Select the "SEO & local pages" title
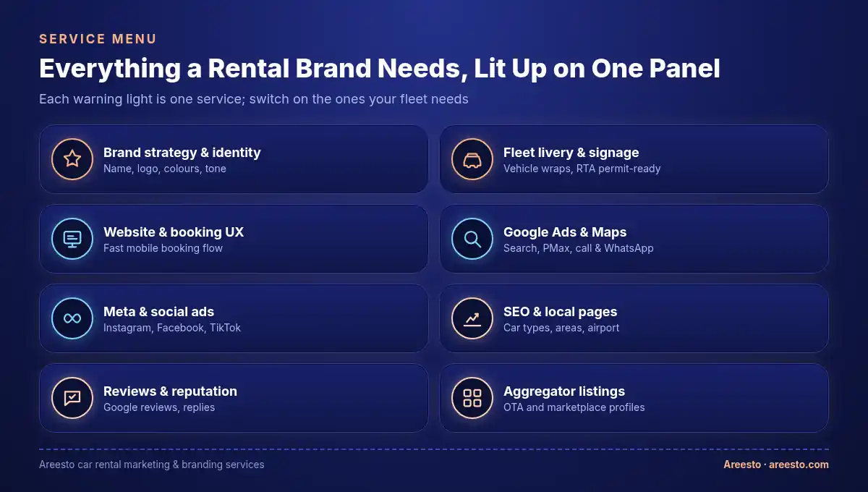 (x=561, y=312)
